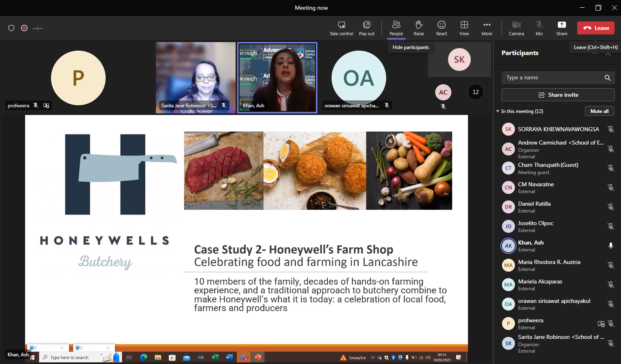
Task: Click the shield security icon
Action: point(11,28)
